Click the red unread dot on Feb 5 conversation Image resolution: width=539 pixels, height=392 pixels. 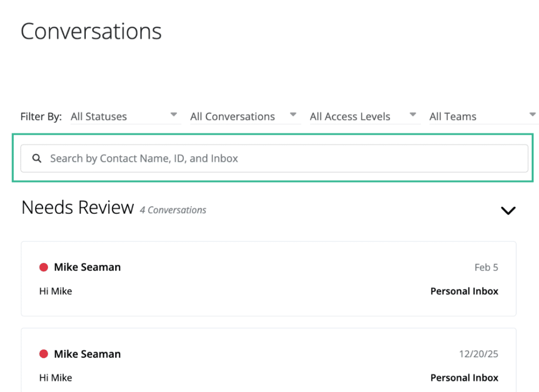[x=44, y=267]
